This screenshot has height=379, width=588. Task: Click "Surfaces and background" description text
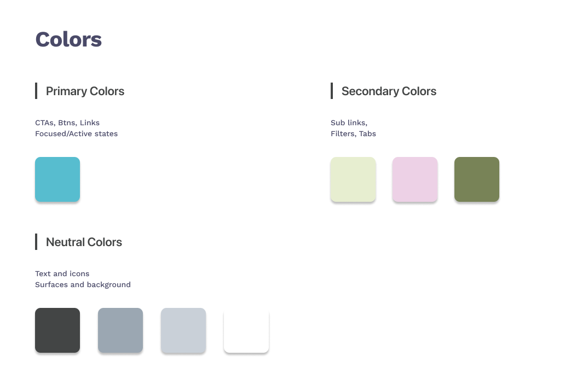[83, 284]
